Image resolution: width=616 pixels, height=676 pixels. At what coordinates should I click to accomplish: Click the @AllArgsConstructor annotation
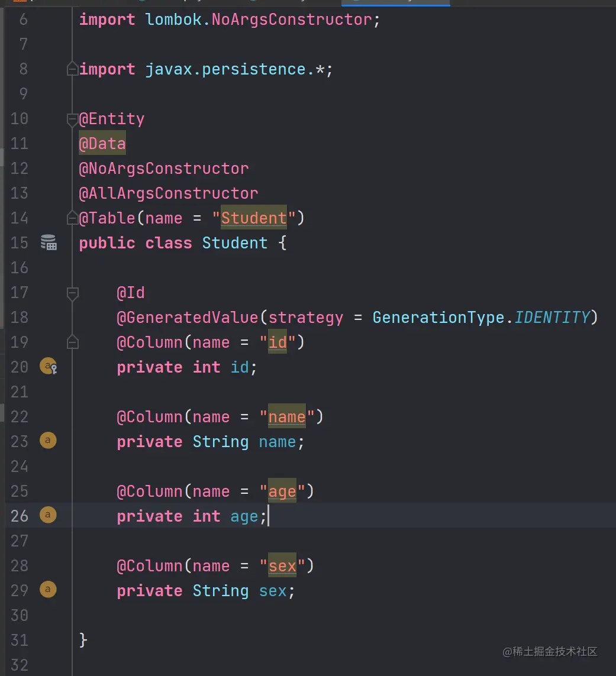coord(169,193)
